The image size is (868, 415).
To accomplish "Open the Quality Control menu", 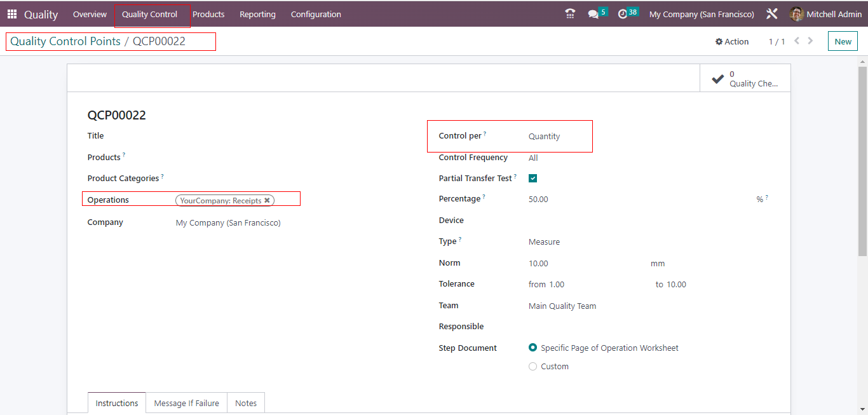I will (x=149, y=15).
